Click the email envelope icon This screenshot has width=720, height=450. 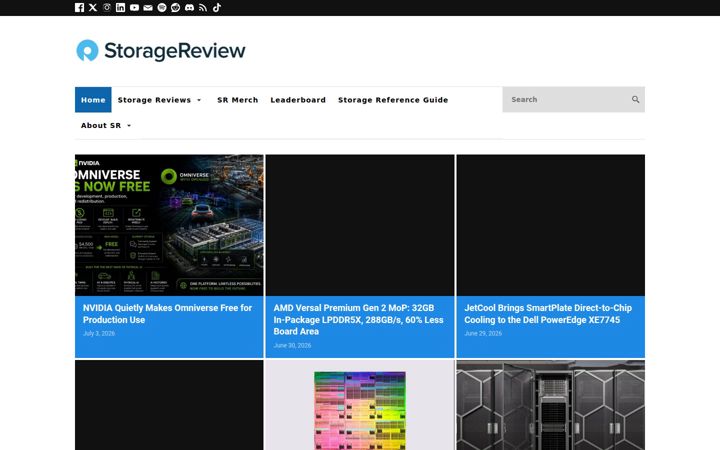pos(148,7)
